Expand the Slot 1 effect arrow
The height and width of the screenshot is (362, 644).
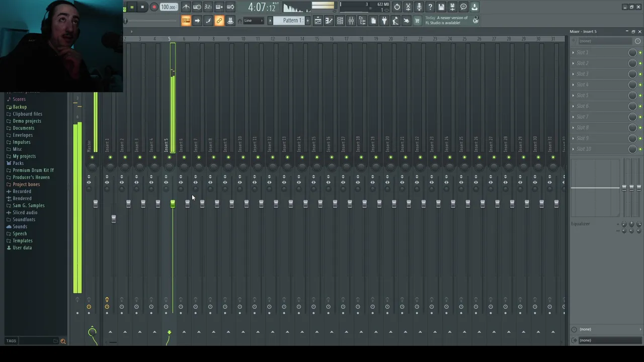click(x=573, y=52)
